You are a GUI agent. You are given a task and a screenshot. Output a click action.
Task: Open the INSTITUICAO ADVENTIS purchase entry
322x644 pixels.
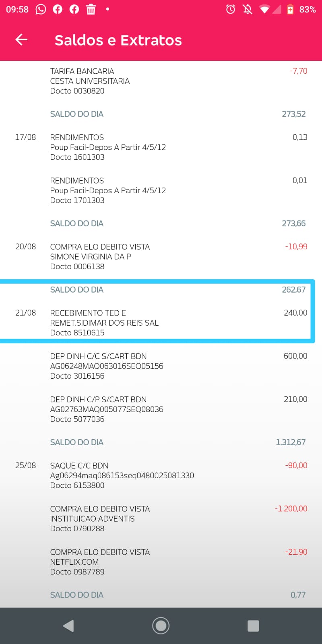[x=161, y=518]
